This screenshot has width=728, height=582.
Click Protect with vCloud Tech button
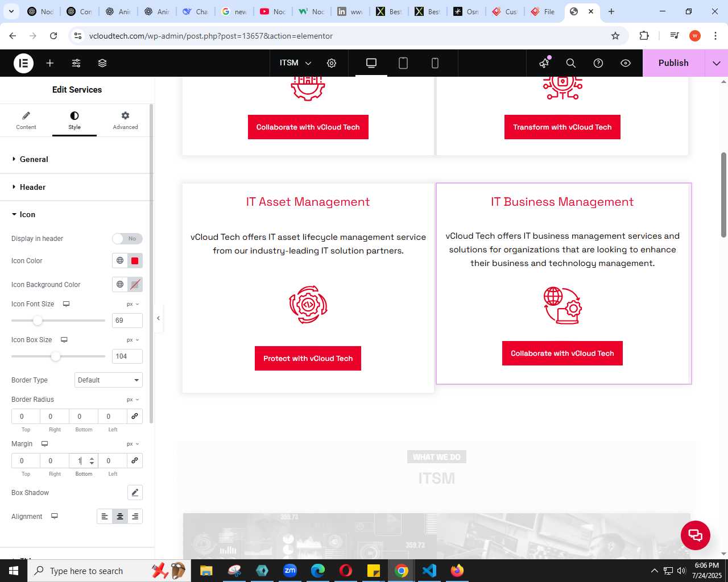pos(308,359)
